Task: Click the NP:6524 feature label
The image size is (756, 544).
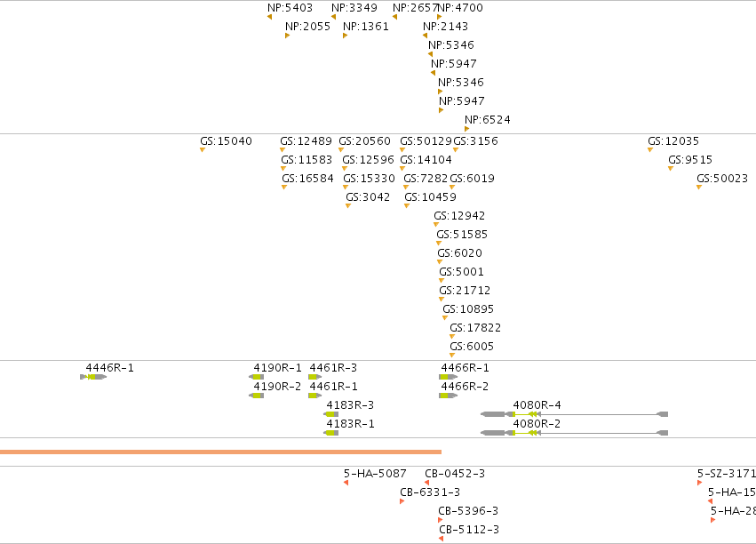Action: pos(488,120)
